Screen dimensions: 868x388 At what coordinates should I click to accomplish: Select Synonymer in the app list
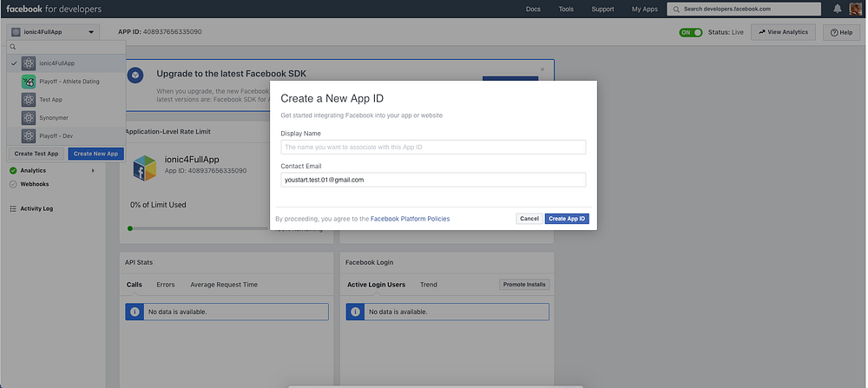(x=67, y=118)
